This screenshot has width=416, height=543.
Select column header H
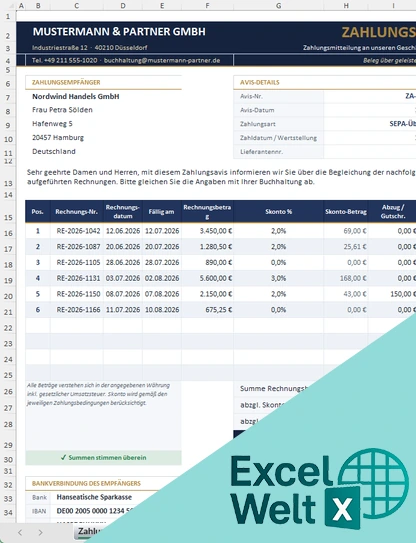(x=346, y=6)
